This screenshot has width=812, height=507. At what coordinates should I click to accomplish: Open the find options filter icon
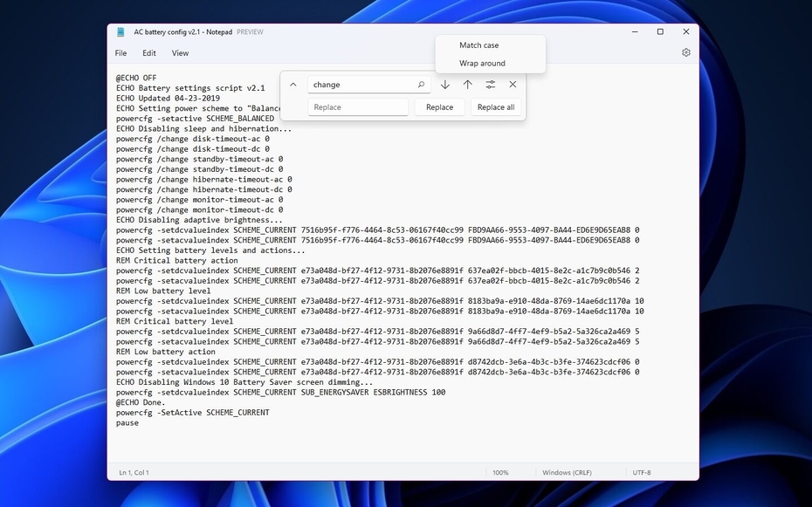tap(490, 84)
